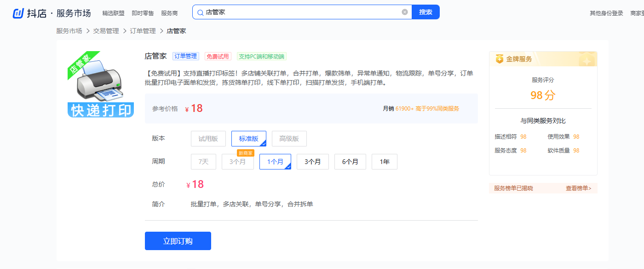The image size is (644, 269).
Task: Select the 高级版 version option
Action: [x=289, y=139]
